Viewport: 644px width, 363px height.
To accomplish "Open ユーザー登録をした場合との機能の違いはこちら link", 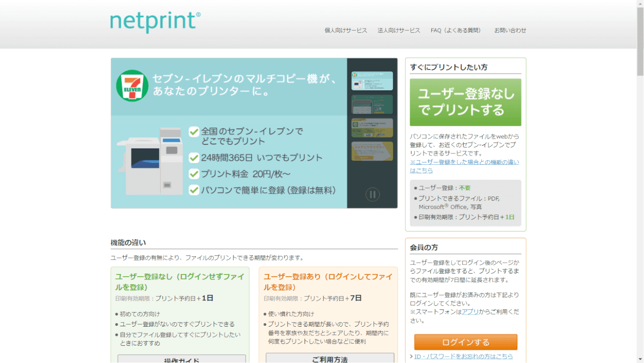I will coord(464,166).
